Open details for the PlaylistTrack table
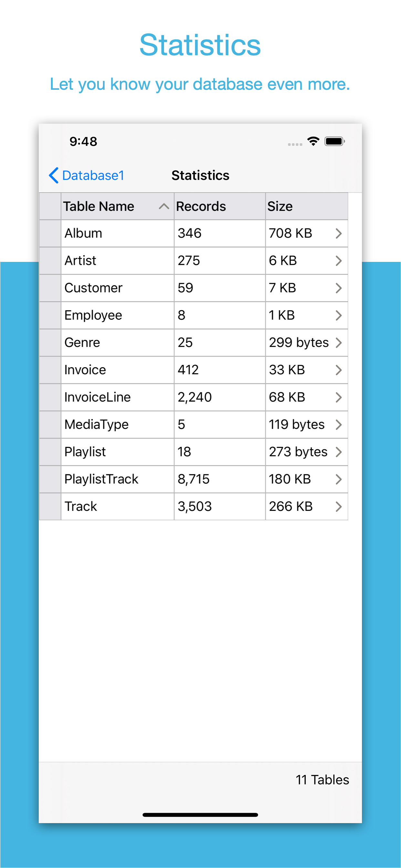401x868 pixels. (x=338, y=479)
